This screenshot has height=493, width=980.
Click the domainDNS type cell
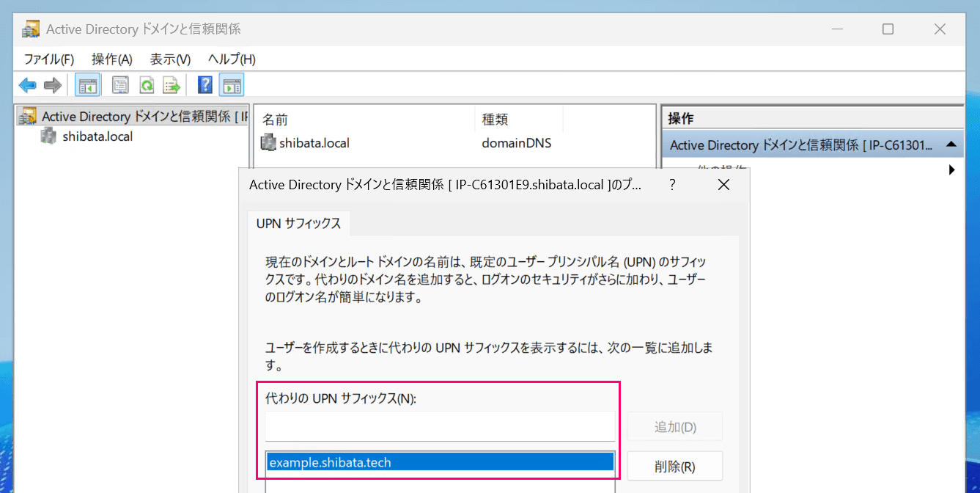(516, 143)
